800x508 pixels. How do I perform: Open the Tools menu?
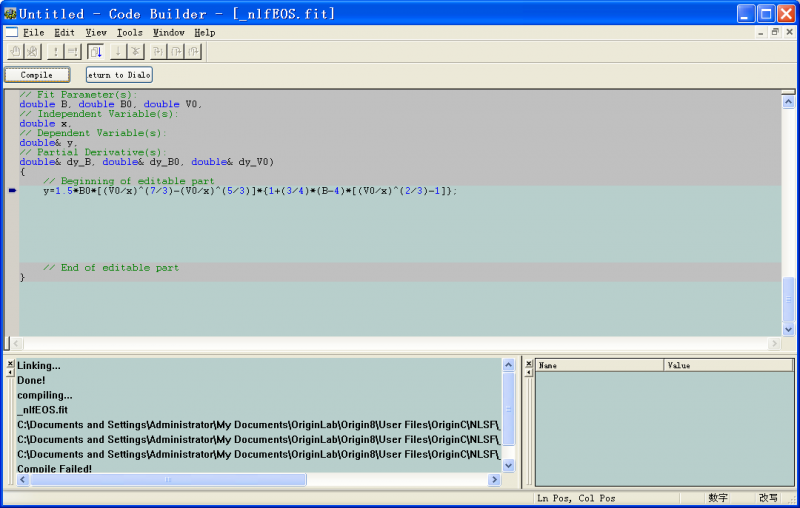(129, 32)
